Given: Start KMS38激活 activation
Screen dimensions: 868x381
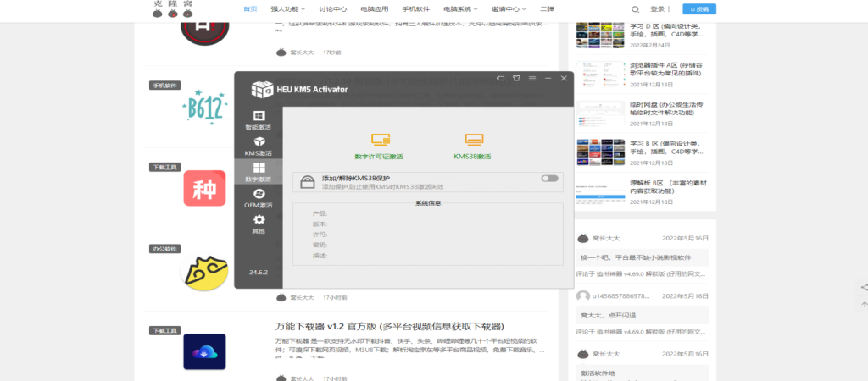Looking at the screenshot, I should pos(473,146).
